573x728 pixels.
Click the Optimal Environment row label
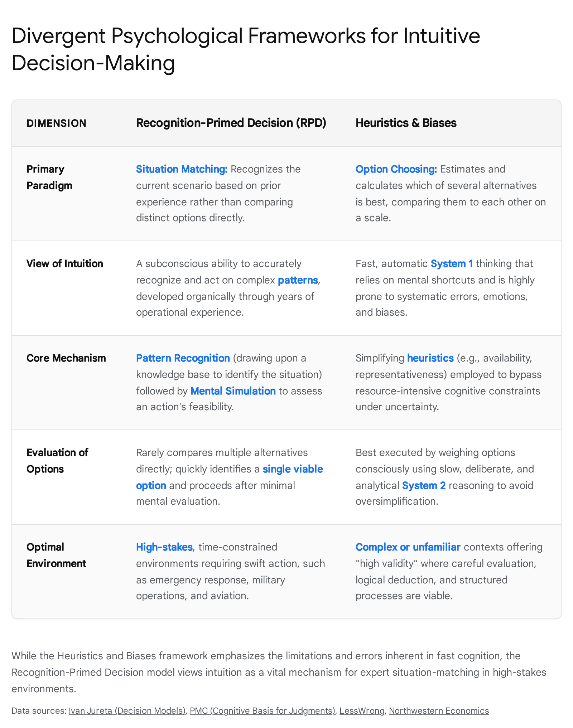coord(56,555)
